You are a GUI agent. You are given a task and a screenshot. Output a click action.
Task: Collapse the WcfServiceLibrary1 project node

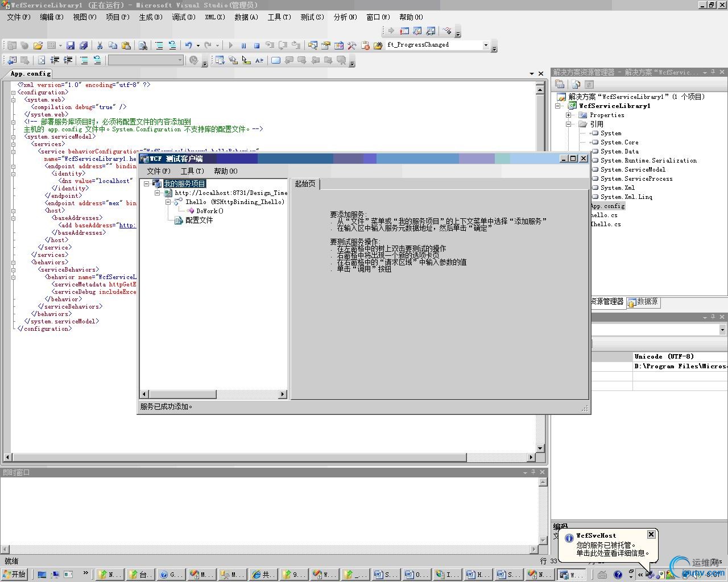[x=557, y=106]
